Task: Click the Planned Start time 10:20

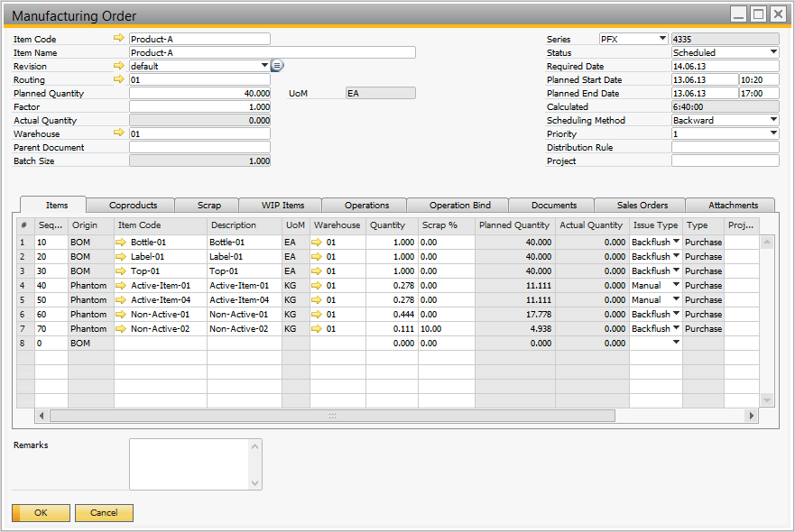Action: (x=759, y=79)
